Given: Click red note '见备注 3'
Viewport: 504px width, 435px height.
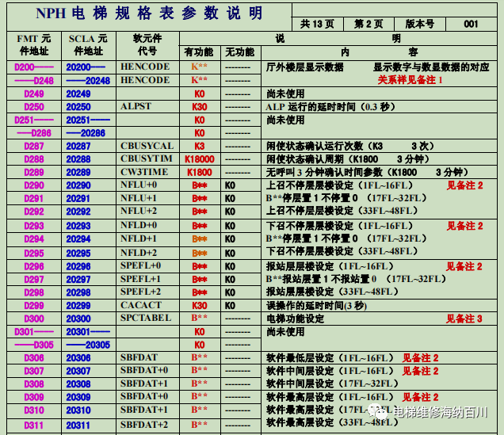Looking at the screenshot, I should tap(464, 319).
